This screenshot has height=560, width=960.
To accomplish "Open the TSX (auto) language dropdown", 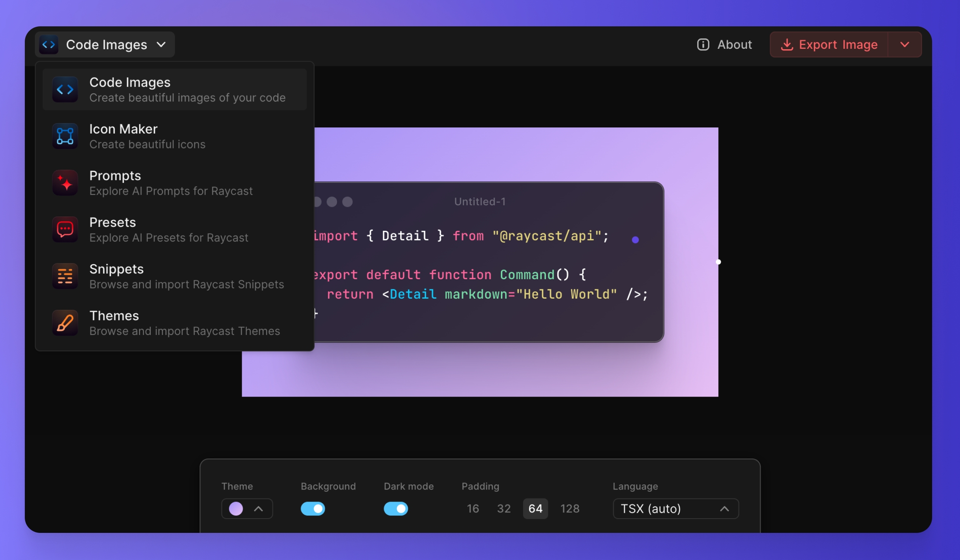I will (x=675, y=509).
